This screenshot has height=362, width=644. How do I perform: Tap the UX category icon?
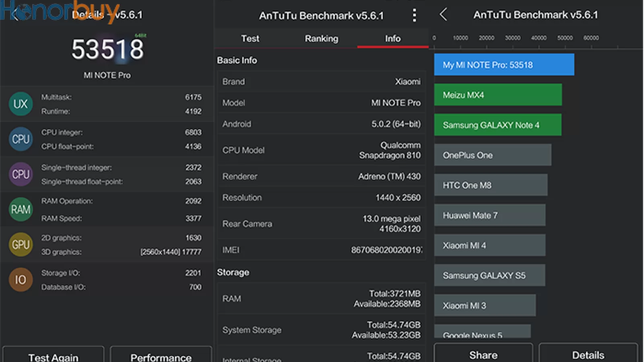(x=21, y=104)
